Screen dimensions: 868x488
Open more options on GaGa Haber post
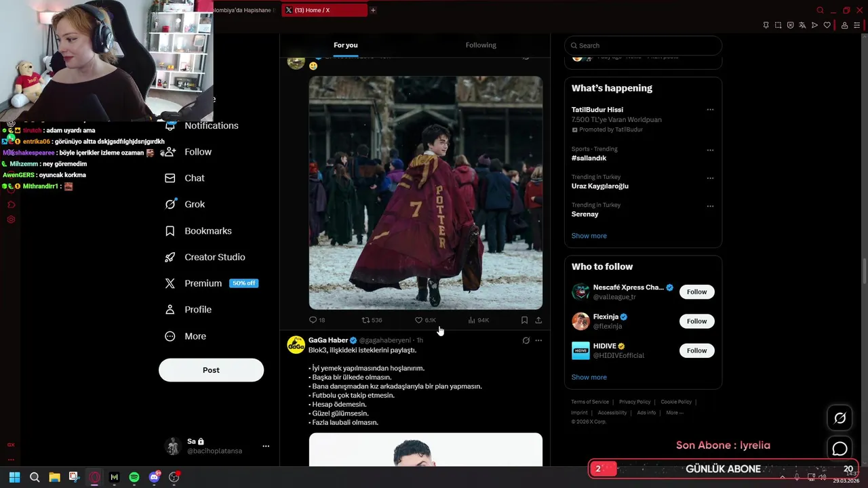538,340
